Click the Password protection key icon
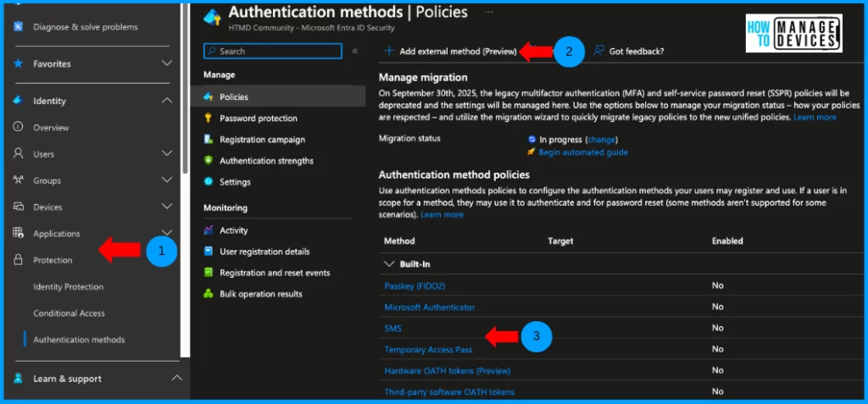 [209, 118]
